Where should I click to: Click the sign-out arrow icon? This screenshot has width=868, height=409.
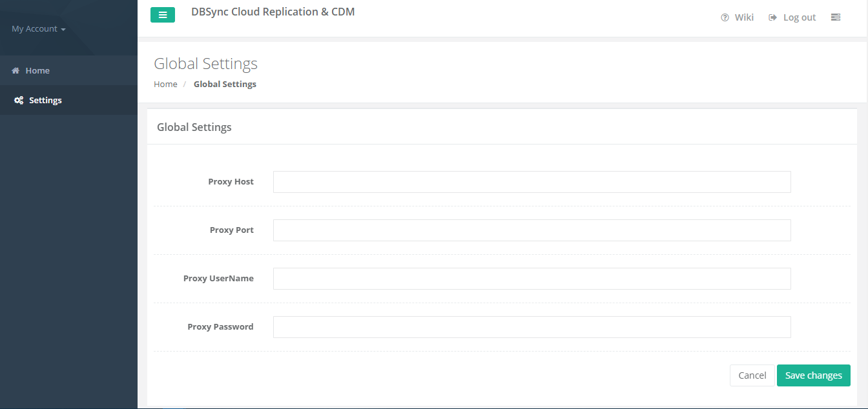pos(772,17)
